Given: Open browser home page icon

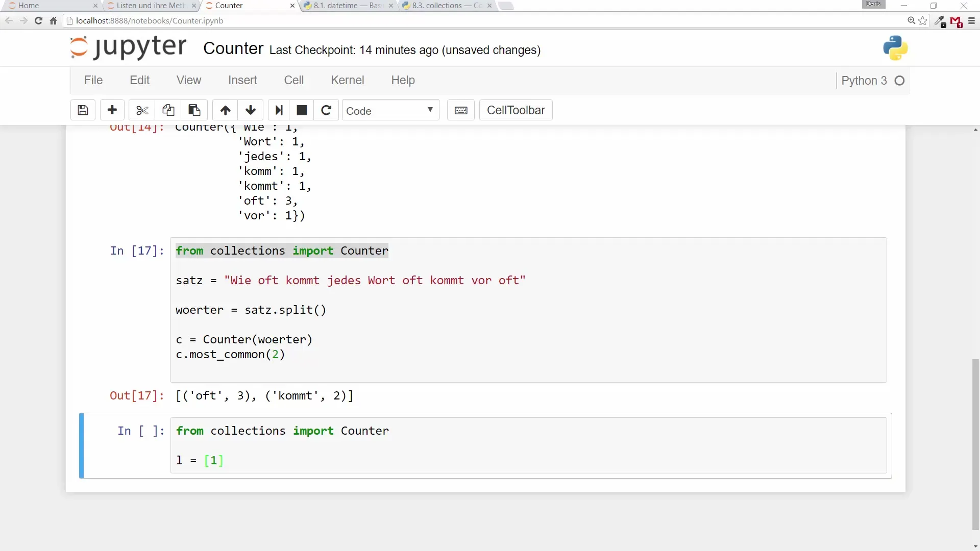Looking at the screenshot, I should click(x=53, y=21).
